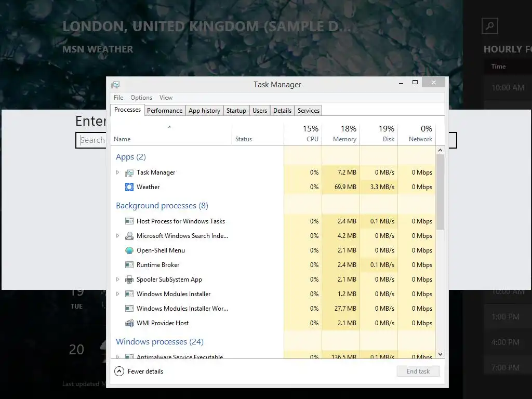This screenshot has width=532, height=399.
Task: Expand Antimalware Service Executable row
Action: point(118,356)
